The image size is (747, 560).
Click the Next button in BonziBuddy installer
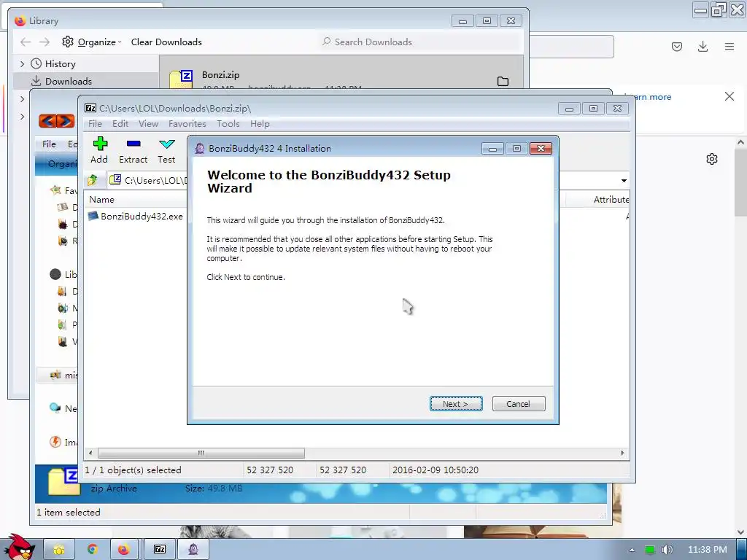(x=456, y=404)
